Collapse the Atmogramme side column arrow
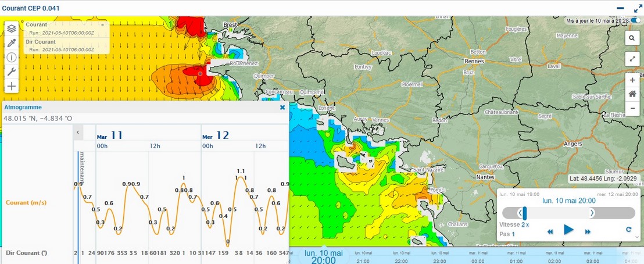Screen dimensions: 644x264 pyautogui.click(x=78, y=133)
